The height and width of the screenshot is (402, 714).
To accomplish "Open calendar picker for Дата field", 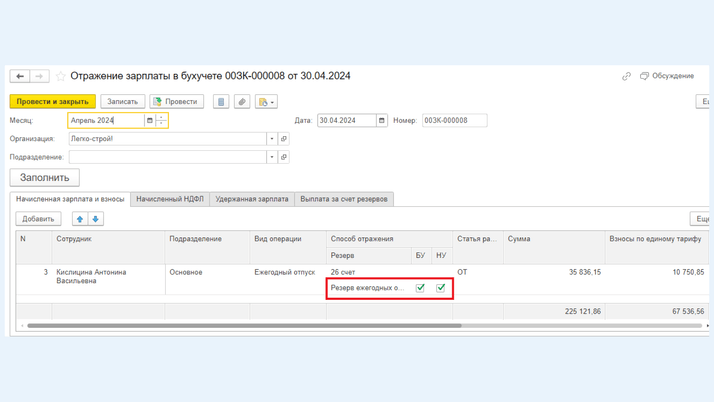I will point(381,121).
